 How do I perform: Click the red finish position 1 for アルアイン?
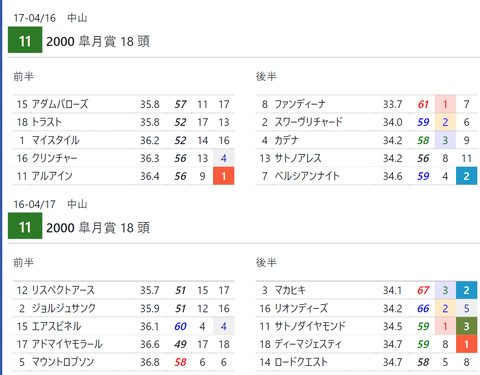click(224, 176)
